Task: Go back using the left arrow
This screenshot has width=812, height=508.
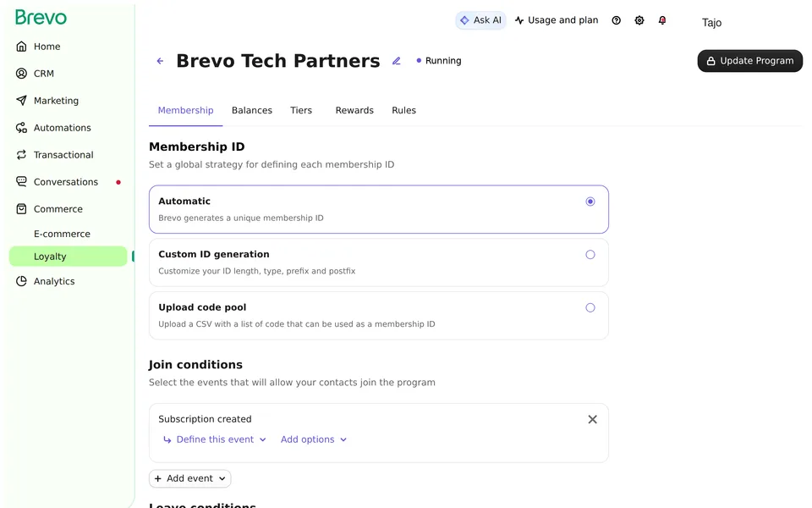Action: (160, 61)
